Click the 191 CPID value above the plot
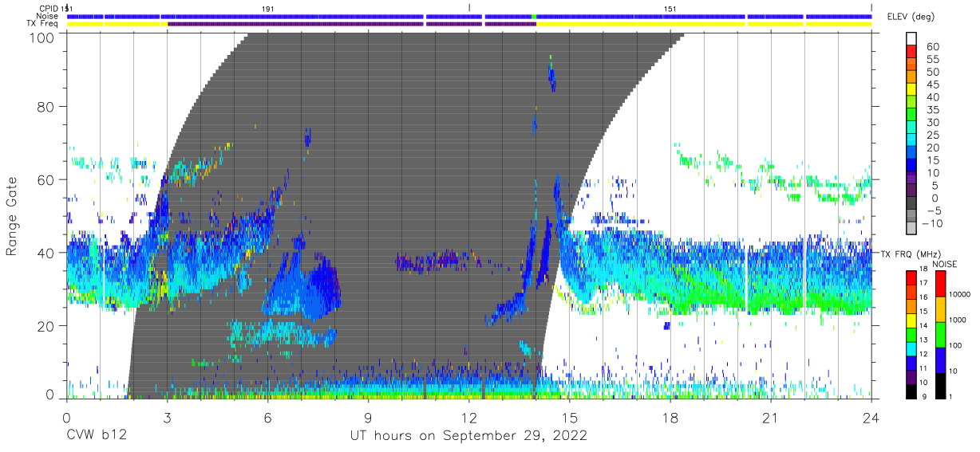This screenshot has height=452, width=980. click(268, 8)
